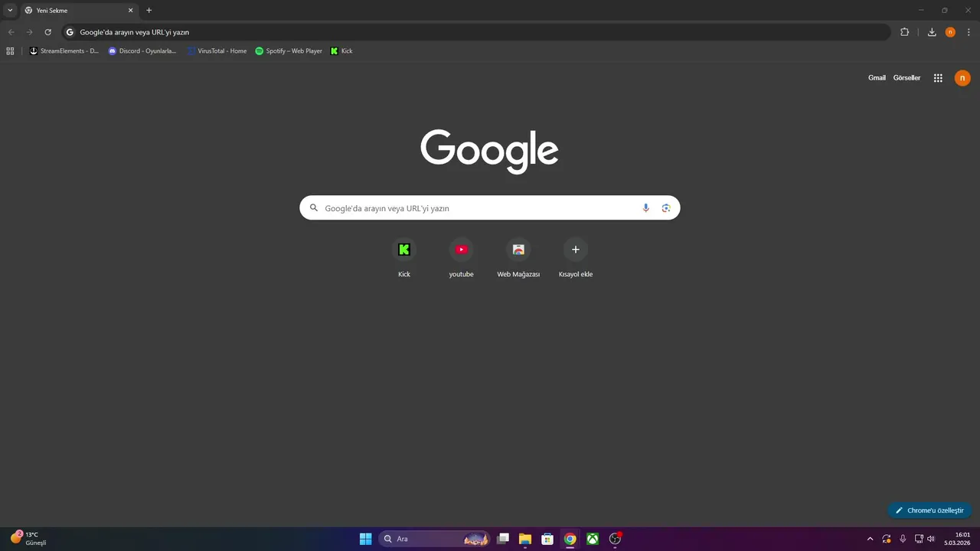Image resolution: width=980 pixels, height=551 pixels.
Task: Open Microsoft Store from the taskbar
Action: tap(547, 539)
